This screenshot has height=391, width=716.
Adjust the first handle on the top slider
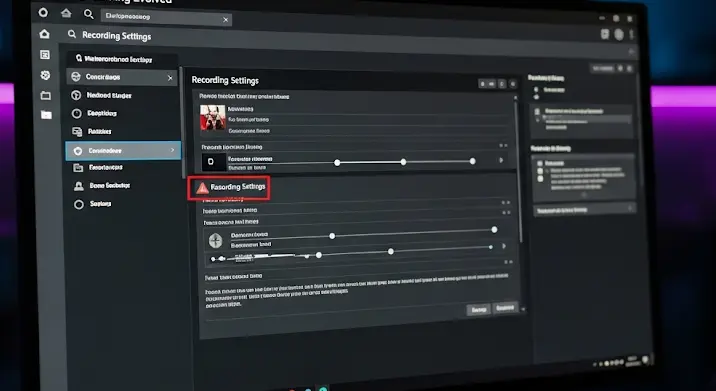337,163
